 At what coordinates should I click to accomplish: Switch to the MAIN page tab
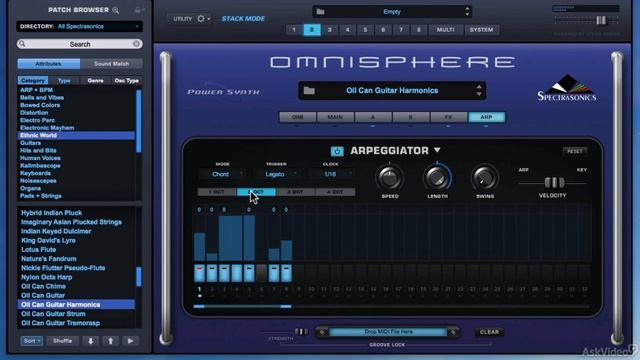coord(335,117)
